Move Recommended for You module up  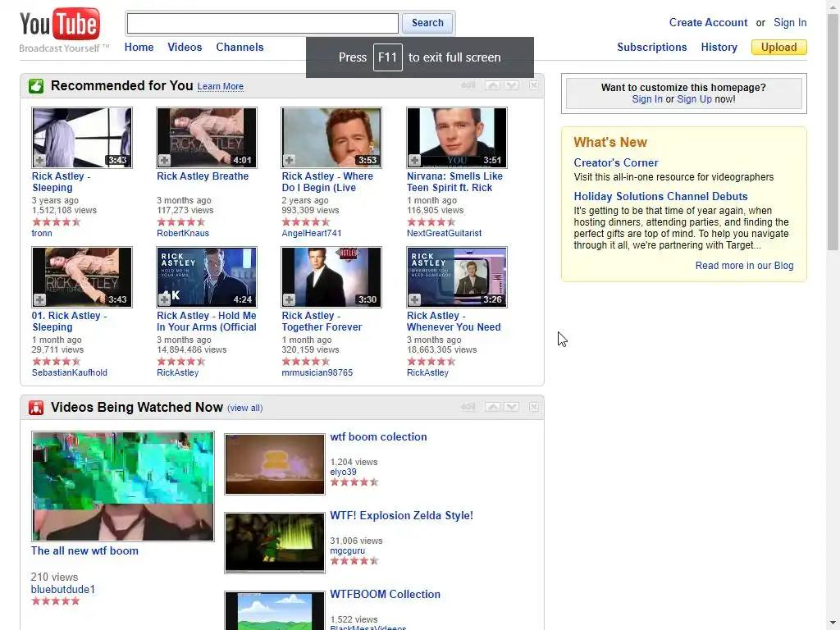click(x=493, y=85)
